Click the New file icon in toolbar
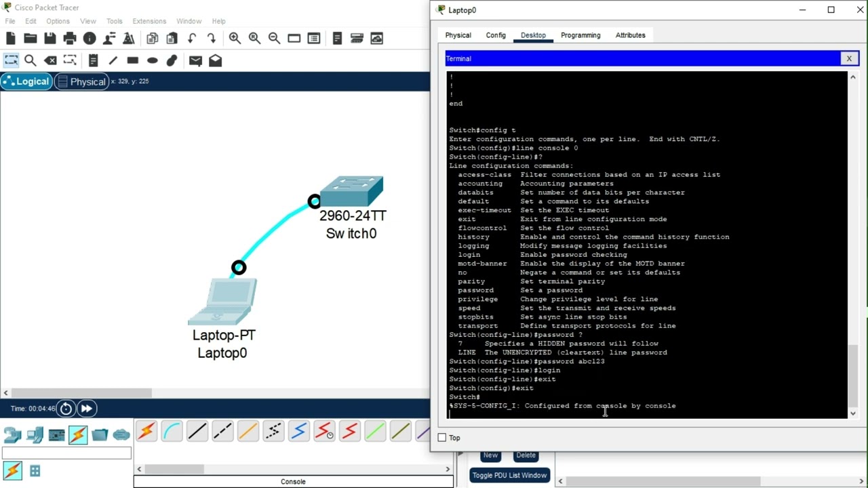Image resolution: width=868 pixels, height=488 pixels. (x=11, y=39)
